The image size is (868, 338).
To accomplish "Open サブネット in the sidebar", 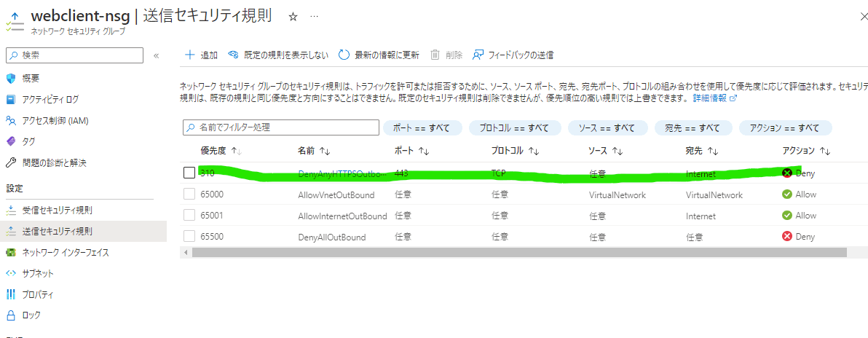I will pyautogui.click(x=38, y=273).
